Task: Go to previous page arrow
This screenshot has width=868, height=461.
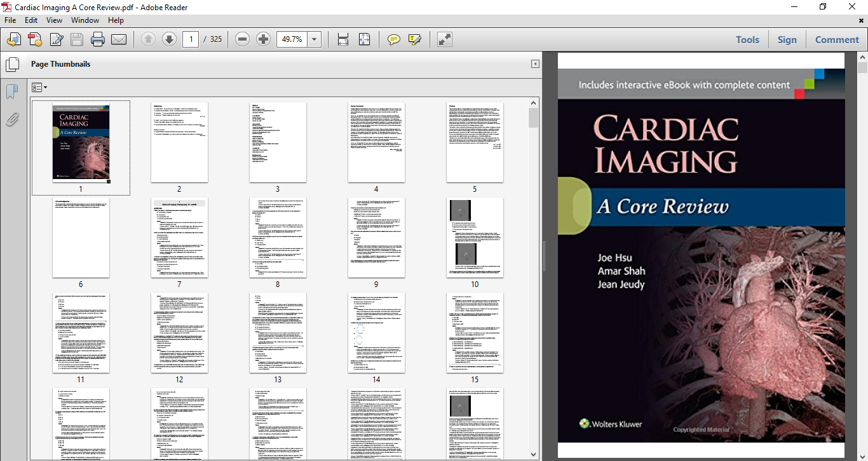Action: tap(148, 39)
